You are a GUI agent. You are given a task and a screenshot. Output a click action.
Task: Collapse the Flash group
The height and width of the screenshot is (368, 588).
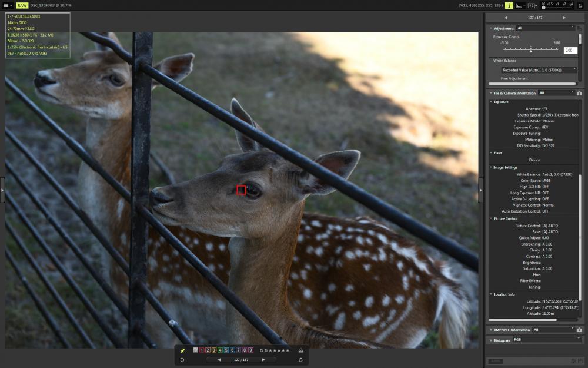(x=491, y=153)
